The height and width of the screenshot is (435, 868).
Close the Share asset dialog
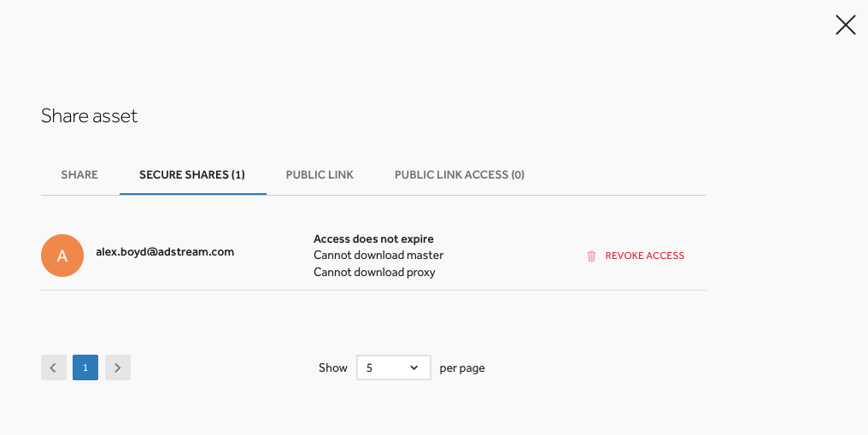[845, 25]
